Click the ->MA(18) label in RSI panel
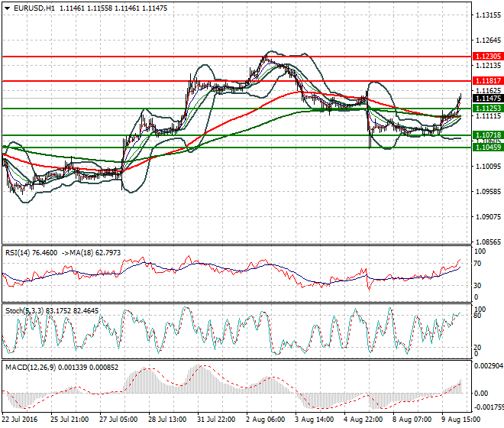The height and width of the screenshot is (428, 504). point(75,252)
